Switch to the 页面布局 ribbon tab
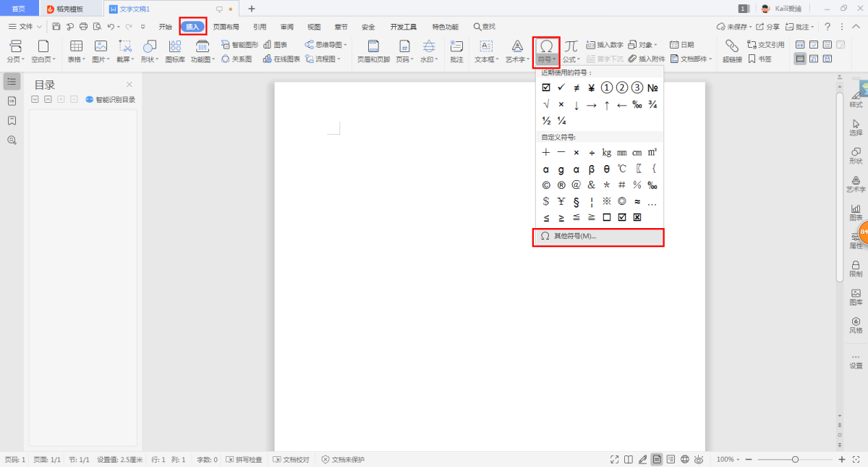Image resolution: width=868 pixels, height=467 pixels. [x=226, y=27]
